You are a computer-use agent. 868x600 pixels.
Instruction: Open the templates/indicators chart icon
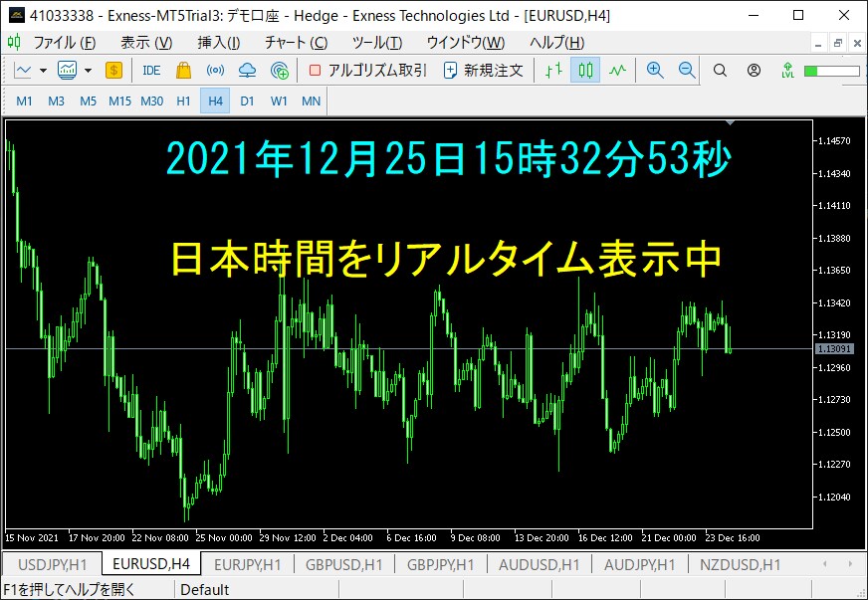coord(67,71)
